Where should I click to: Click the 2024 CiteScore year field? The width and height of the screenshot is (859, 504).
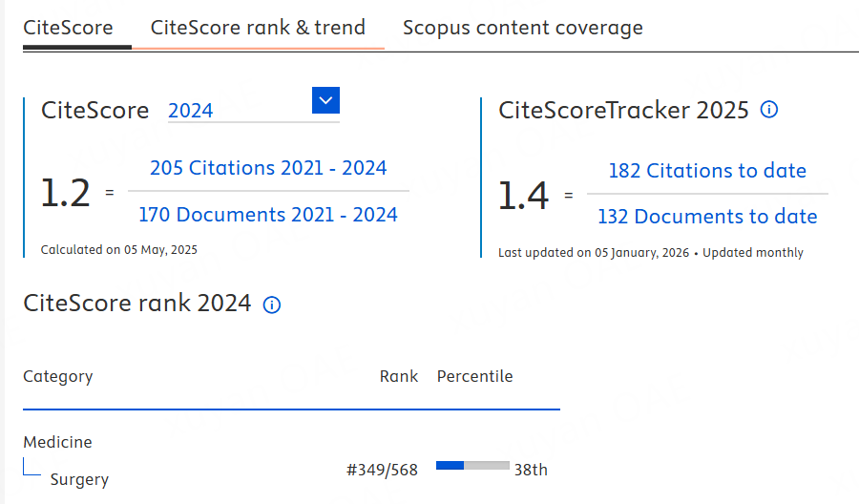(237, 111)
